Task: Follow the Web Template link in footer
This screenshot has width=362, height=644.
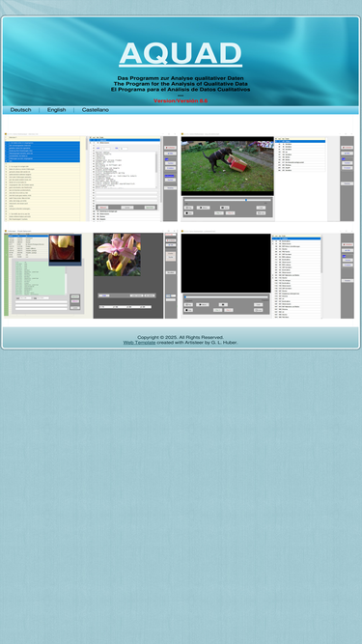Action: [139, 342]
